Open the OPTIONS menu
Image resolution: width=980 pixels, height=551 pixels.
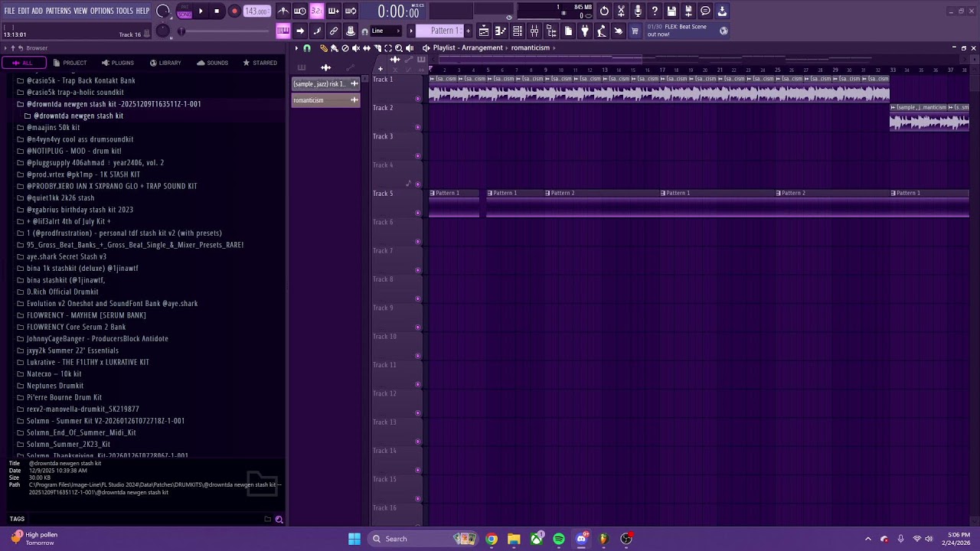point(102,11)
